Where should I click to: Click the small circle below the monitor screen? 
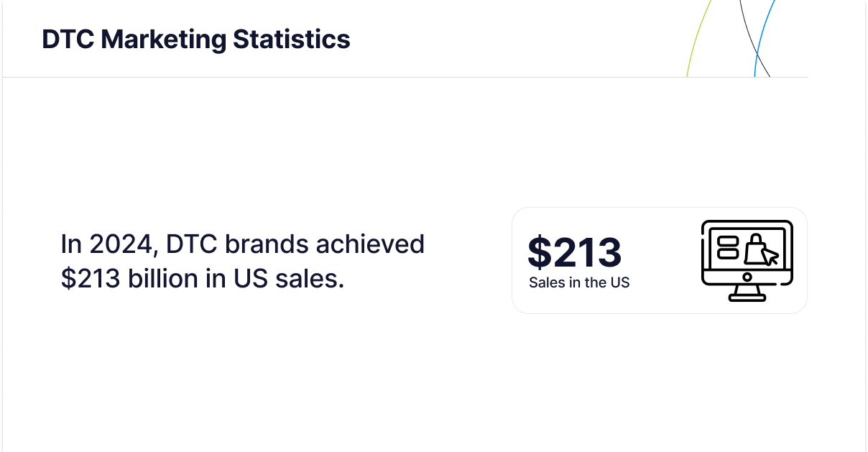[747, 277]
